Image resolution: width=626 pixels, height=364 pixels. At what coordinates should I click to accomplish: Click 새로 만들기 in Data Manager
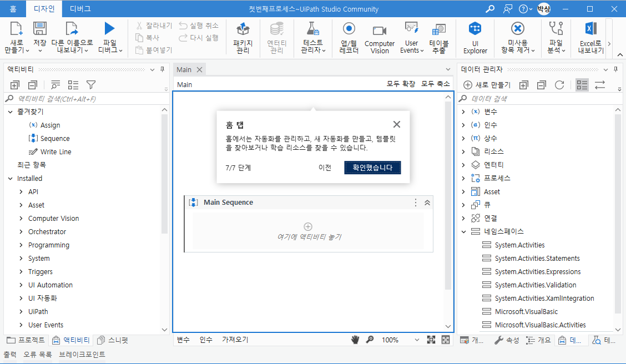tap(487, 84)
